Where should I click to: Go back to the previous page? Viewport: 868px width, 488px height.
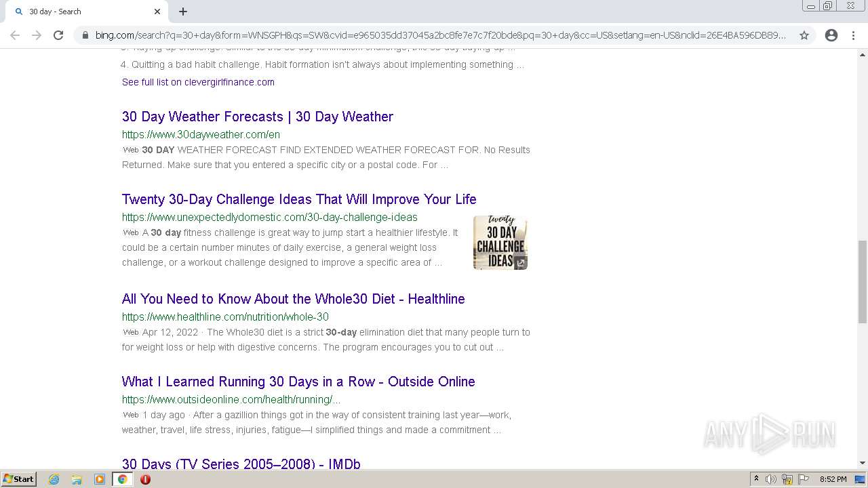pyautogui.click(x=15, y=35)
